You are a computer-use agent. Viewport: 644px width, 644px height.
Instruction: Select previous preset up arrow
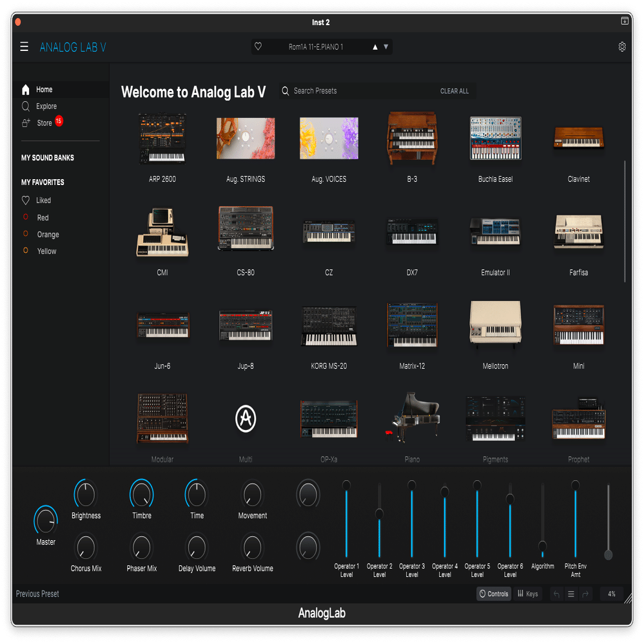pyautogui.click(x=375, y=47)
